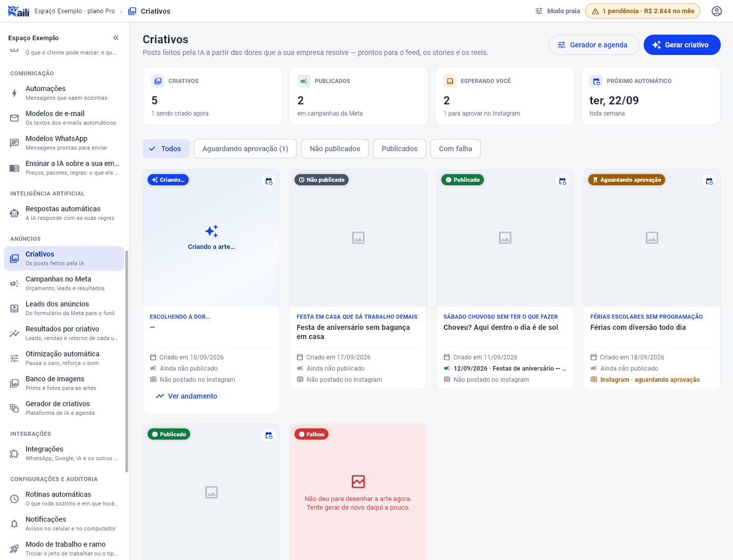Viewport: 733px width, 560px height.
Task: Open the Férias com diversão todo dia card
Action: pos(652,279)
